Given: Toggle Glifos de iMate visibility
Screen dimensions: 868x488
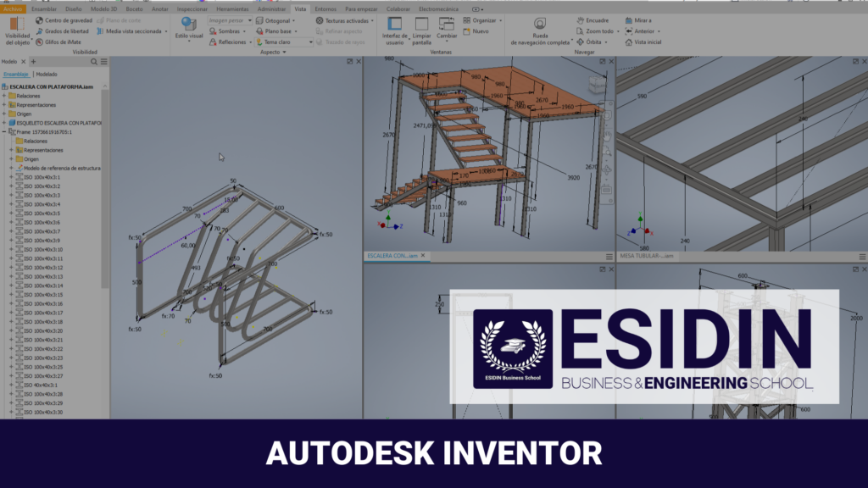Looking at the screenshot, I should point(58,42).
